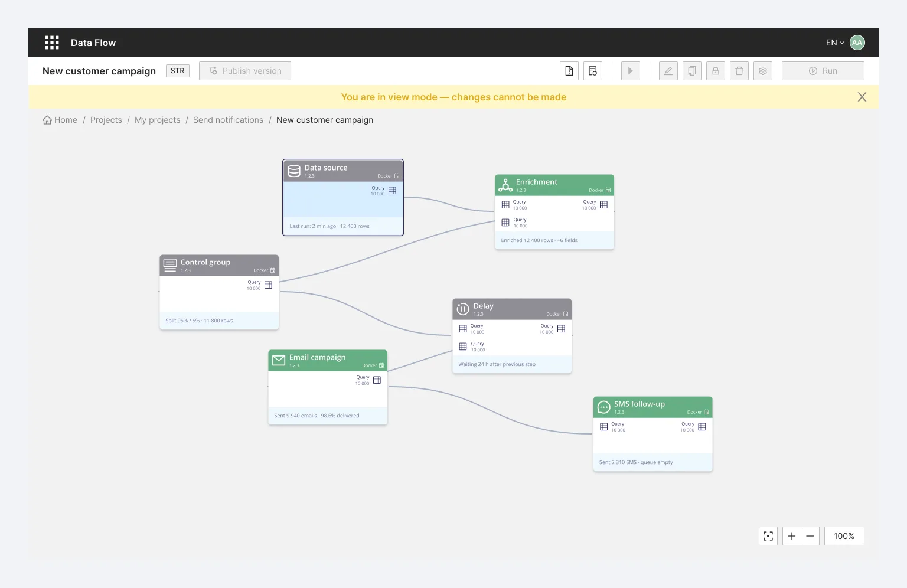Open My projects breadcrumb link
Screen dimensions: 907x588
point(158,120)
